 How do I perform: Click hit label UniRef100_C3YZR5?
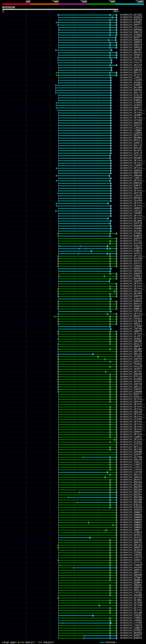coord(131,623)
